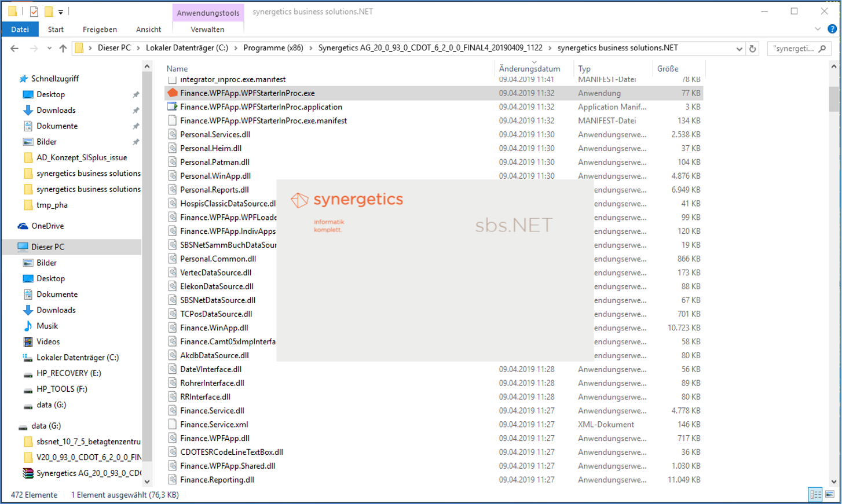Switch to large icons view using the status bar toggle

tap(829, 495)
